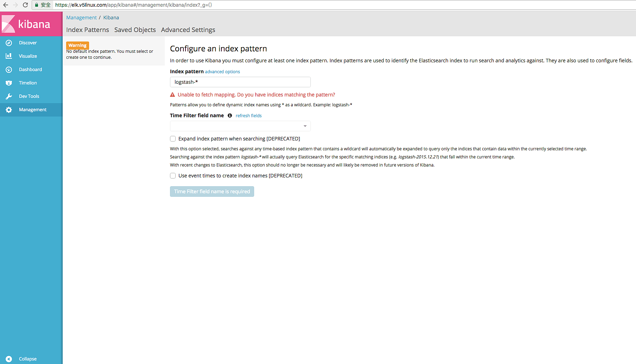Open Discover via compass icon
This screenshot has height=364, width=636.
coord(9,43)
